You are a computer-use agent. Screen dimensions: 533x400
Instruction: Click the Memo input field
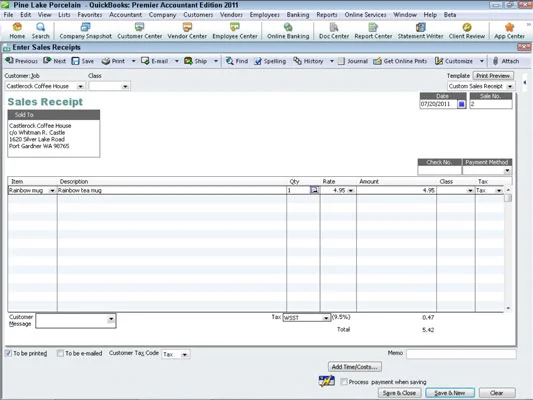tap(461, 354)
